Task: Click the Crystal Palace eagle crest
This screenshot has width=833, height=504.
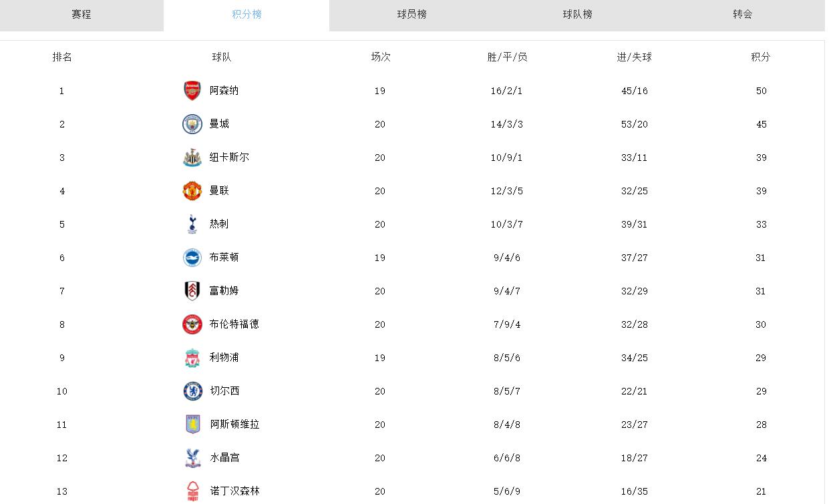Action: (192, 458)
